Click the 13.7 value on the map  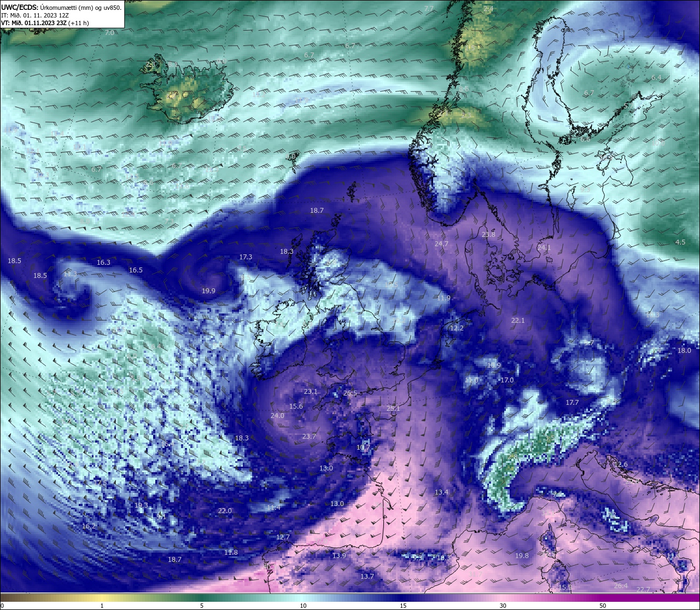point(367,577)
